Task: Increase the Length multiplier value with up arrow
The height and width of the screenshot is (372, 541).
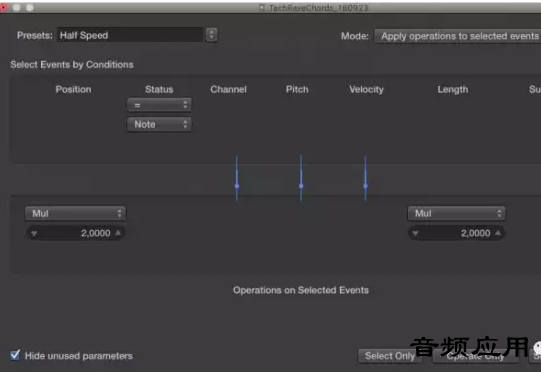Action: tap(498, 233)
